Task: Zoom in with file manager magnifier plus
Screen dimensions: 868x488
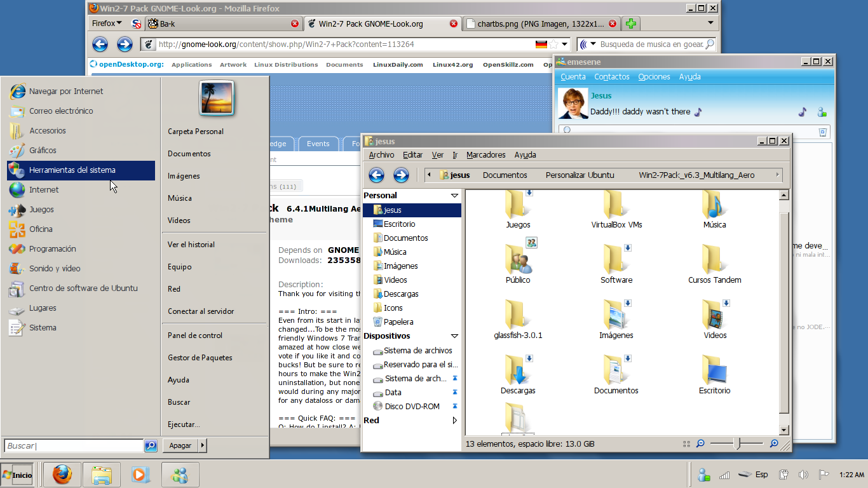Action: [774, 444]
